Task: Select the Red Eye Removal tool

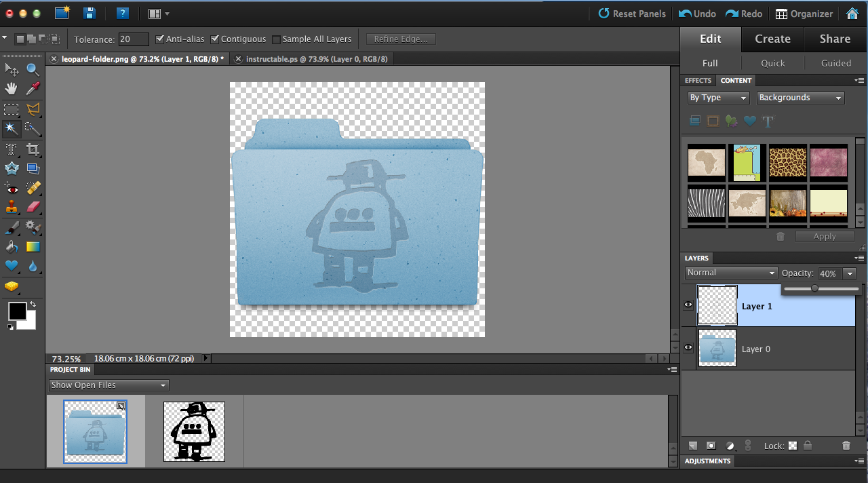Action: click(12, 188)
